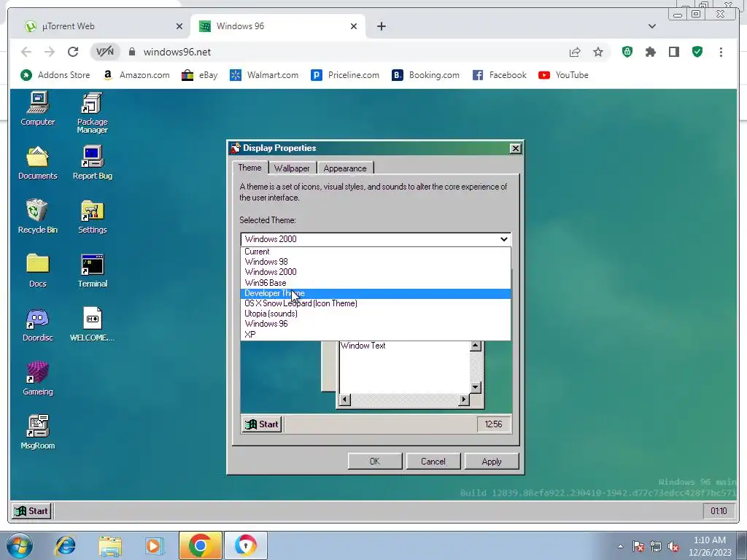The height and width of the screenshot is (560, 747).
Task: Open the Amazon.com bookmark
Action: (x=136, y=75)
